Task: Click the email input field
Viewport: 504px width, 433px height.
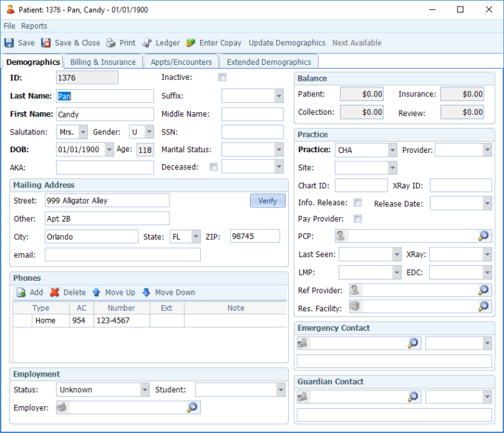Action: click(123, 255)
